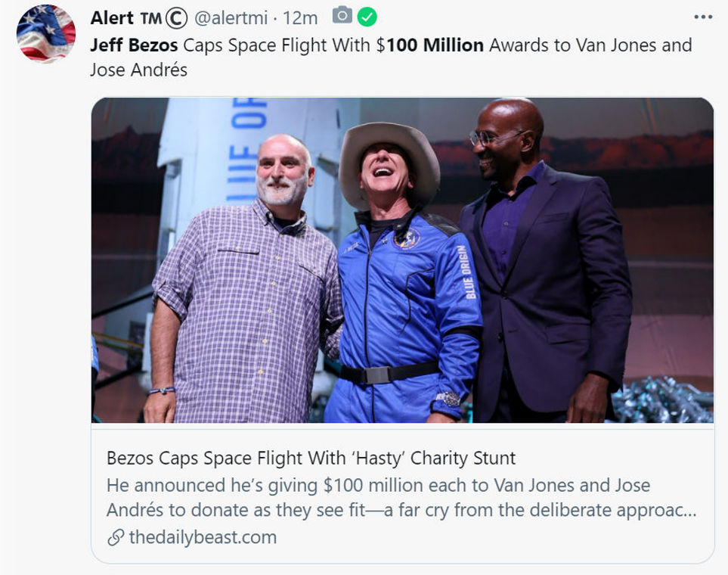Click the American flag profile avatar
This screenshot has height=575, width=728.
pyautogui.click(x=46, y=33)
